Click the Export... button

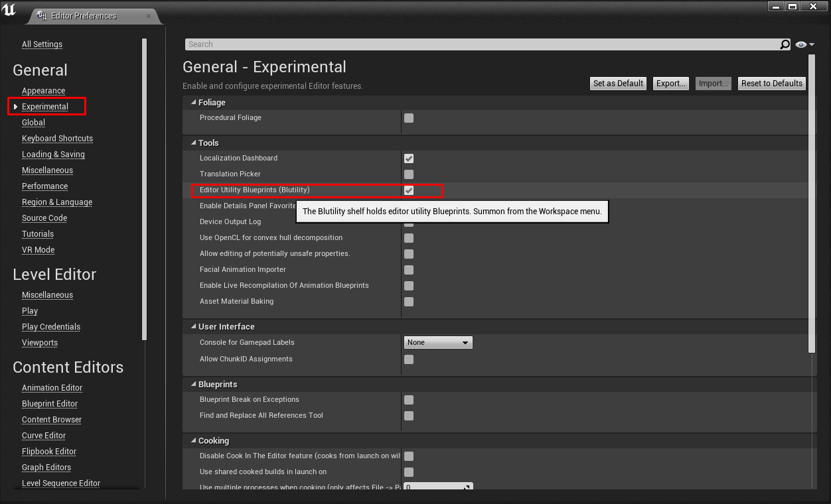point(671,84)
